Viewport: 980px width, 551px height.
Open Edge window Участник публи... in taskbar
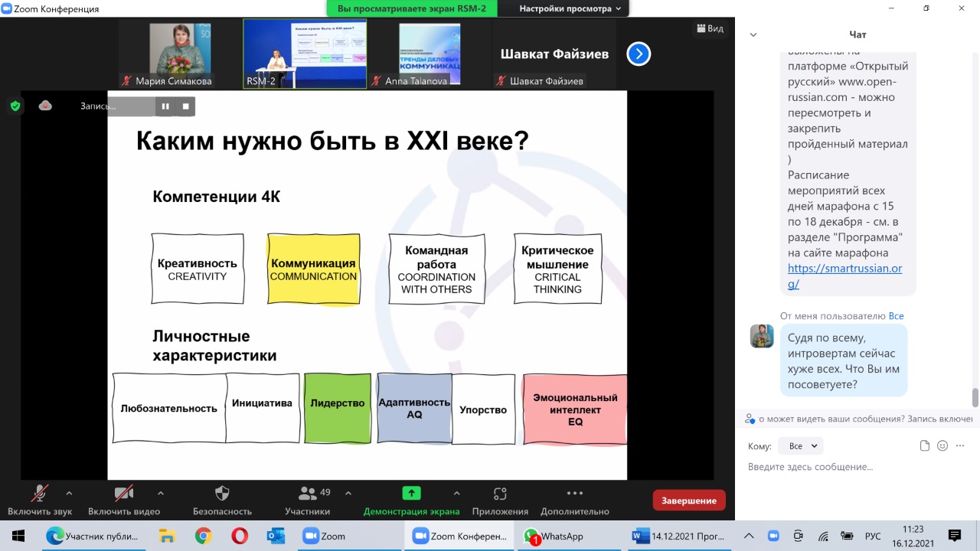tap(93, 536)
